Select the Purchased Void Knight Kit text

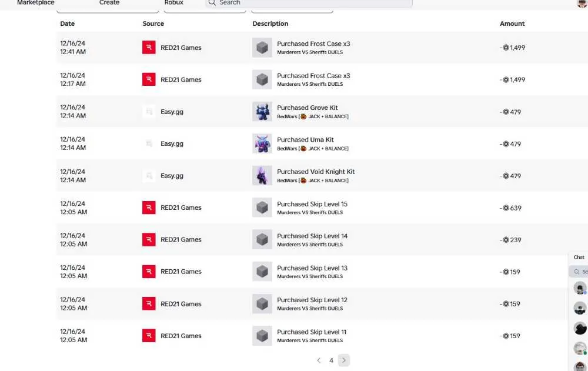pos(316,172)
